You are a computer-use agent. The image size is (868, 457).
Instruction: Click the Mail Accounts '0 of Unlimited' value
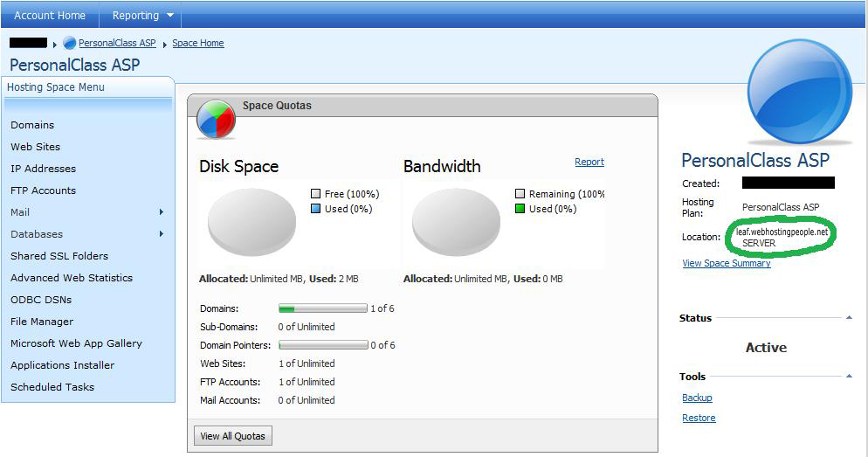[307, 400]
